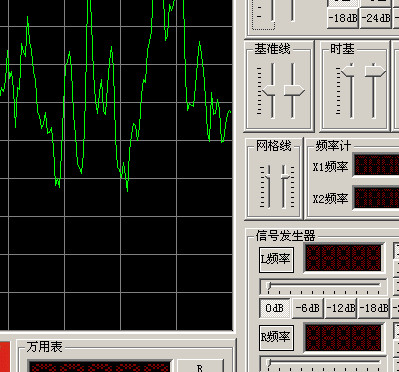Adjust the left 时基 timebase slider thumb

point(347,71)
